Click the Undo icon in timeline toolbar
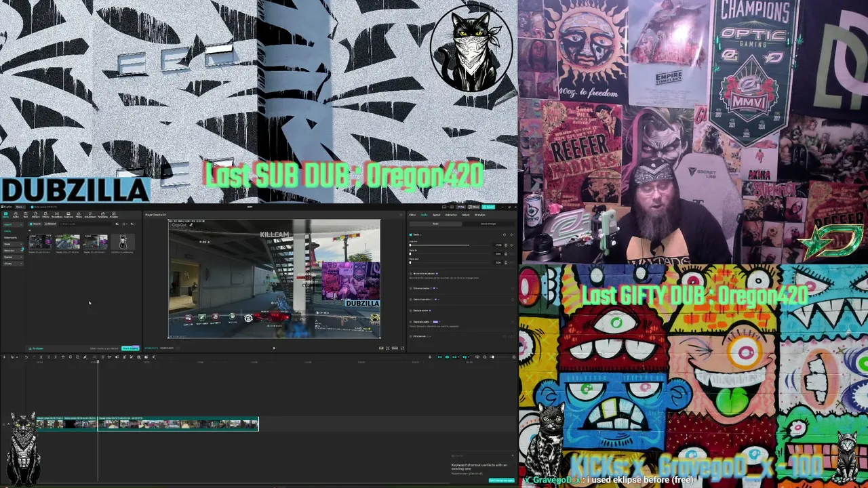 (x=26, y=357)
